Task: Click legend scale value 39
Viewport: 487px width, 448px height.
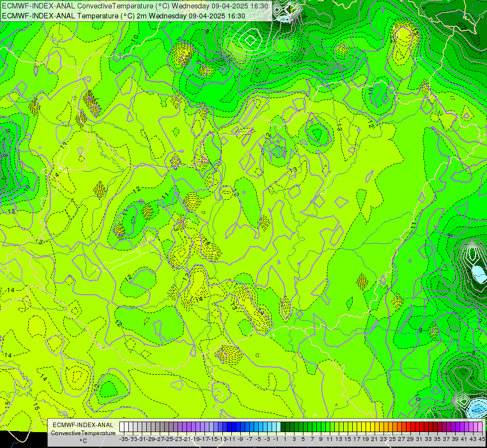Action: (x=455, y=439)
